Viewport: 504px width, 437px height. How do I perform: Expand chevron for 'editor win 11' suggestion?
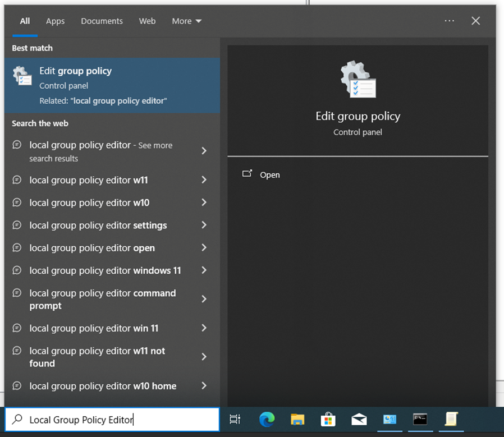tap(204, 328)
